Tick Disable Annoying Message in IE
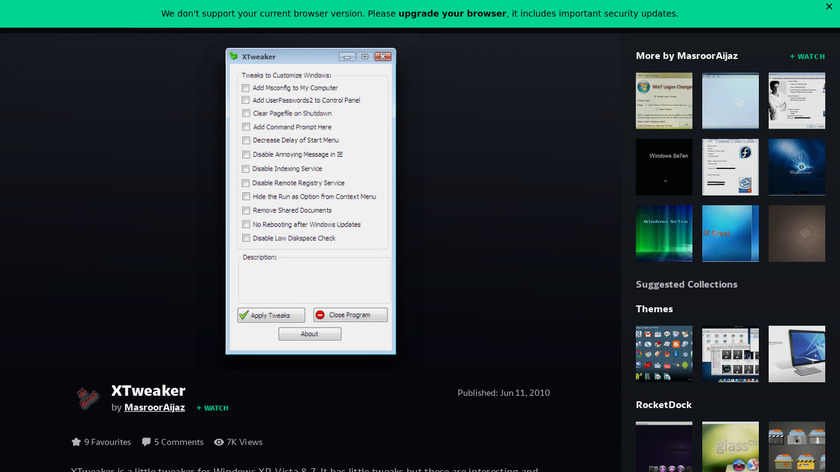 tap(246, 154)
